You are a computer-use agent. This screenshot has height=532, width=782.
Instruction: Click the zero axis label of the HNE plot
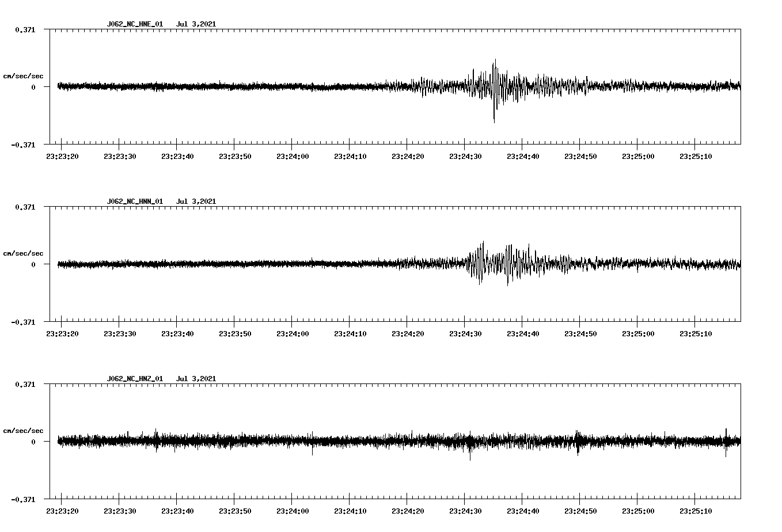pyautogui.click(x=33, y=88)
